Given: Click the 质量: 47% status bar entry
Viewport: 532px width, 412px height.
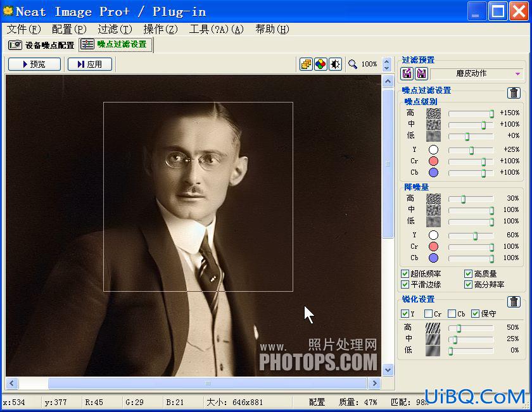Looking at the screenshot, I should 358,402.
